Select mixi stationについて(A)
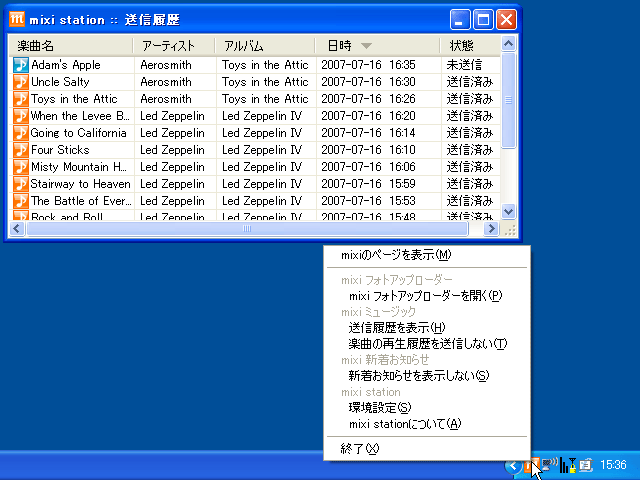This screenshot has width=640, height=480. pyautogui.click(x=427, y=424)
